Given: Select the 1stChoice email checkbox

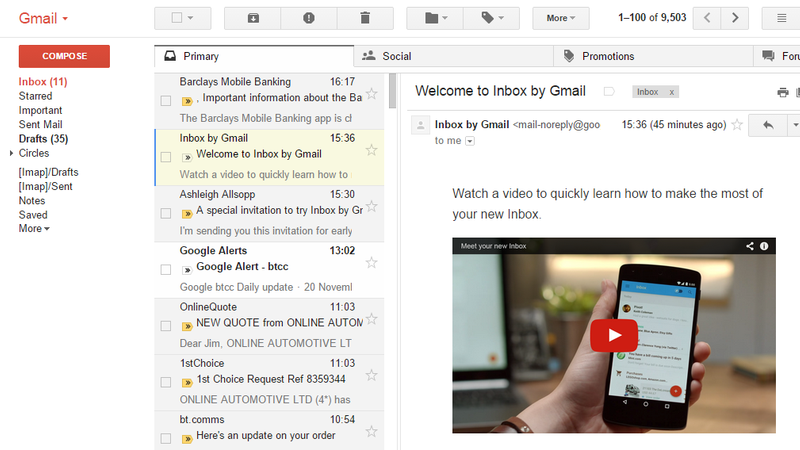Looking at the screenshot, I should pos(166,381).
